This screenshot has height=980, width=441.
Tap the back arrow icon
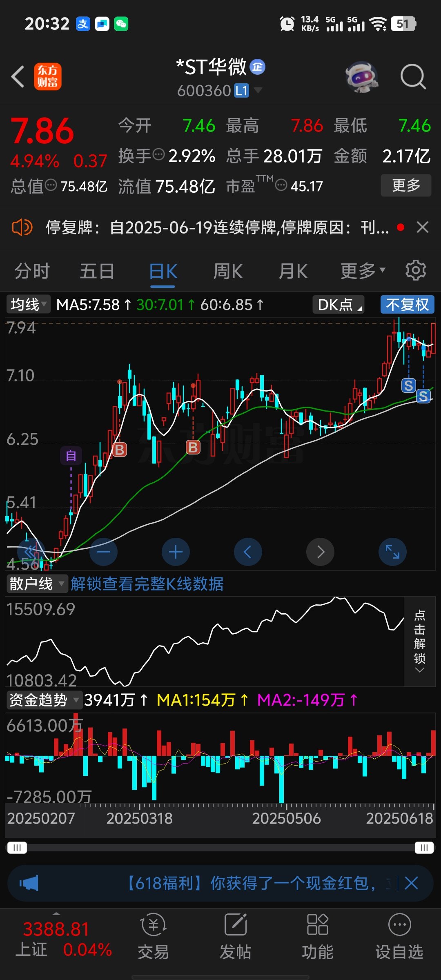point(18,76)
